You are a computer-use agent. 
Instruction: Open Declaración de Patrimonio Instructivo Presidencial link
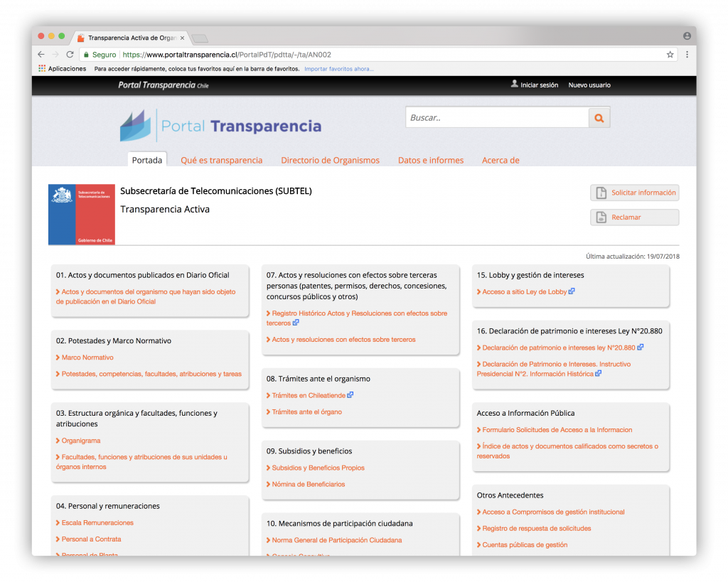(x=554, y=369)
